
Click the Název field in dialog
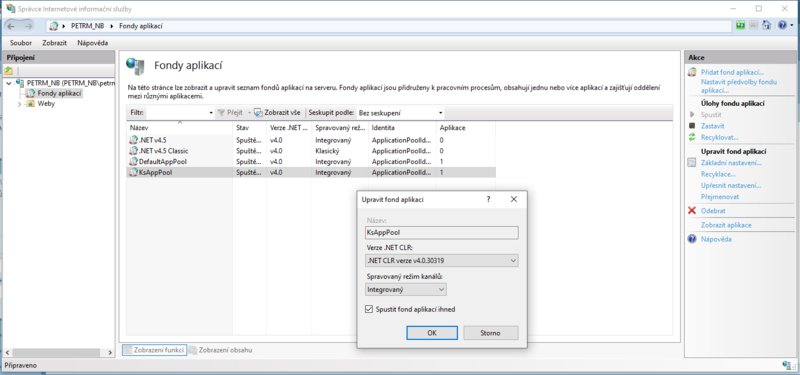pyautogui.click(x=442, y=232)
